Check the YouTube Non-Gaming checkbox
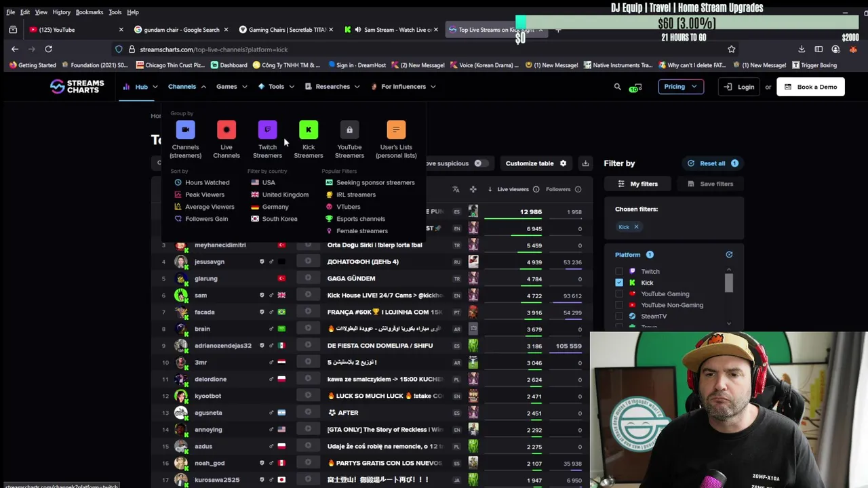Screen dimensions: 868x488 [619, 305]
